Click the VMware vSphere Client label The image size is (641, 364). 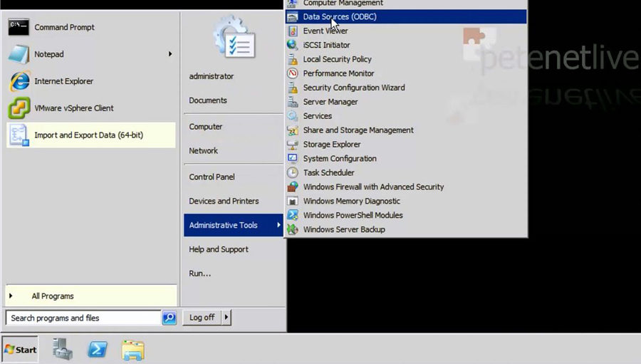pos(74,108)
